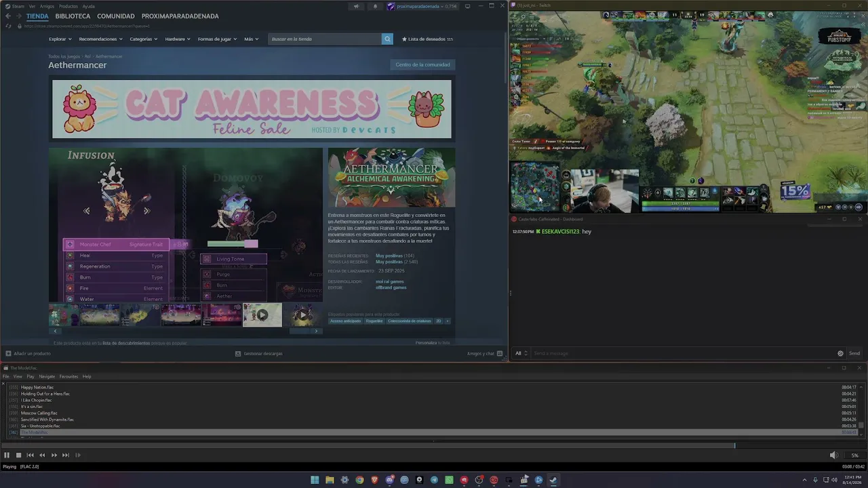Pause playback in the music player
Image resolution: width=868 pixels, height=488 pixels.
[x=7, y=455]
